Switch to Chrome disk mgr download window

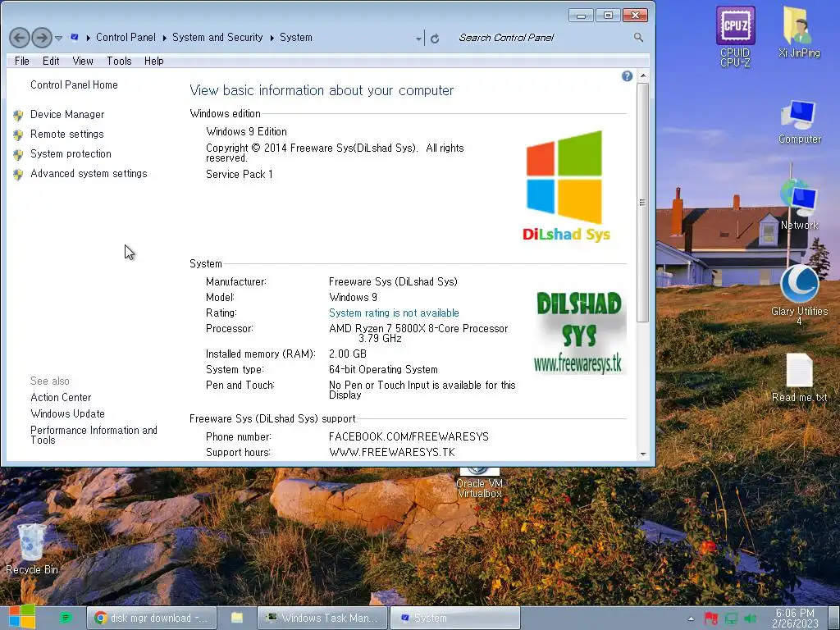[152, 618]
